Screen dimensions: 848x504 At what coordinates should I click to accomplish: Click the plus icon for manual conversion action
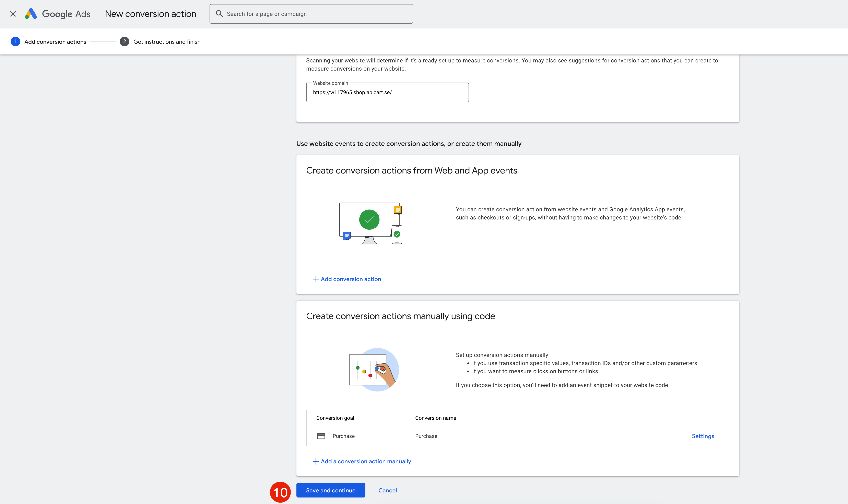pyautogui.click(x=316, y=461)
